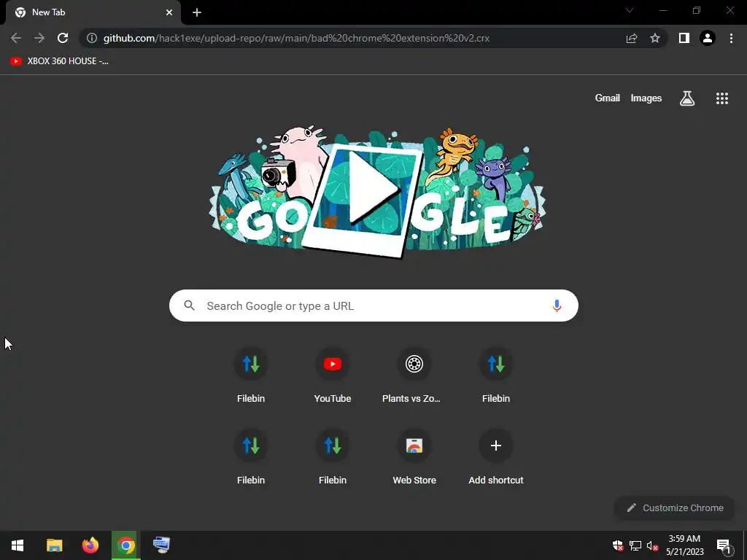
Task: Open the first Filebin shortcut in bottom row
Action: pyautogui.click(x=251, y=459)
